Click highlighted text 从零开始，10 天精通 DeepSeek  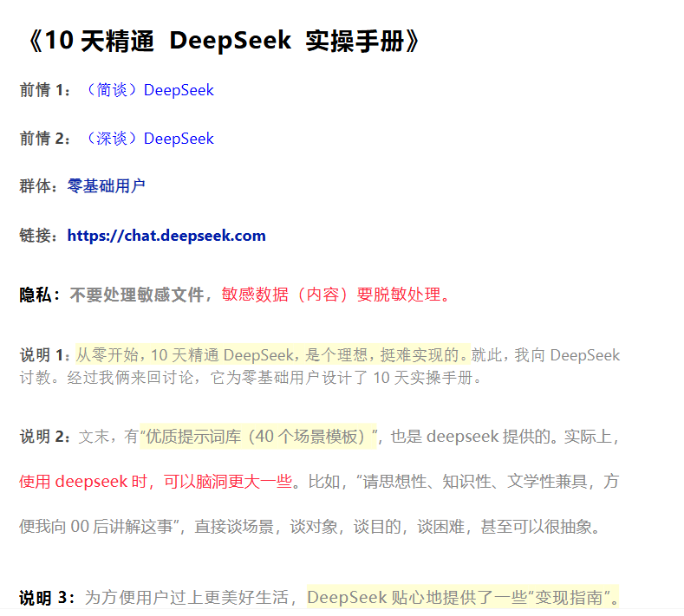(x=185, y=355)
